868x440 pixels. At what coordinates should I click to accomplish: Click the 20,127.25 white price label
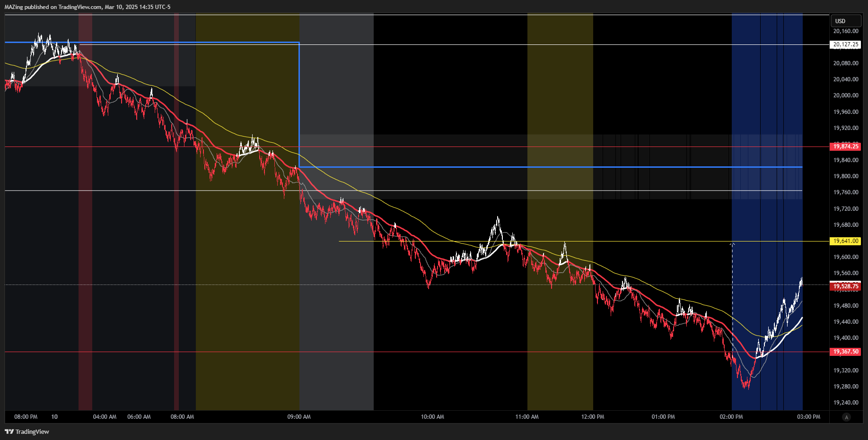(x=845, y=44)
